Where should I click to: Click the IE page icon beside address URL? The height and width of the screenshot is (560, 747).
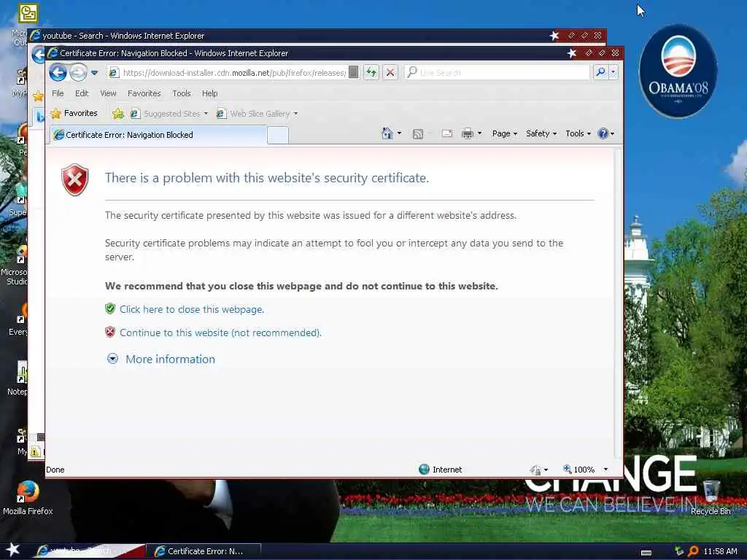coord(114,73)
